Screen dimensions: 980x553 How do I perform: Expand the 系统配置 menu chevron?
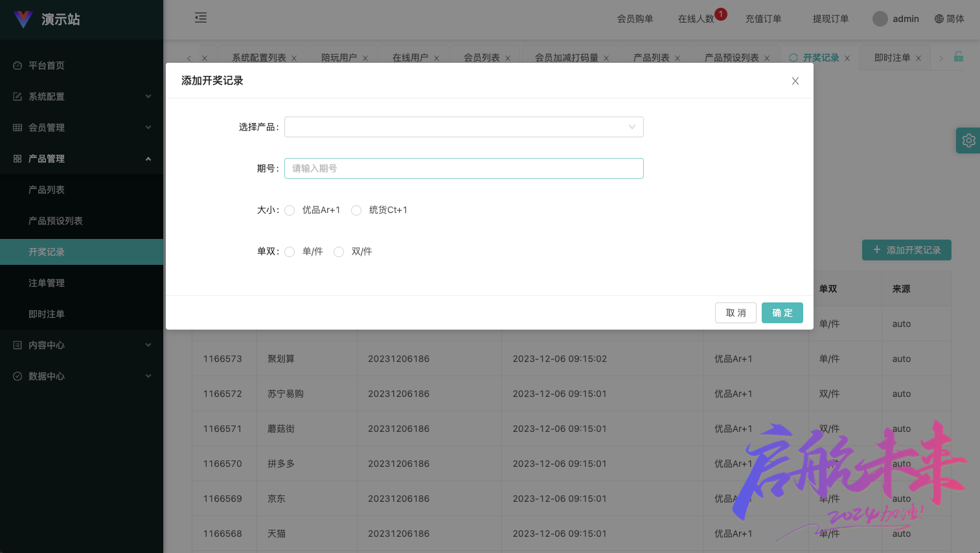coord(148,96)
